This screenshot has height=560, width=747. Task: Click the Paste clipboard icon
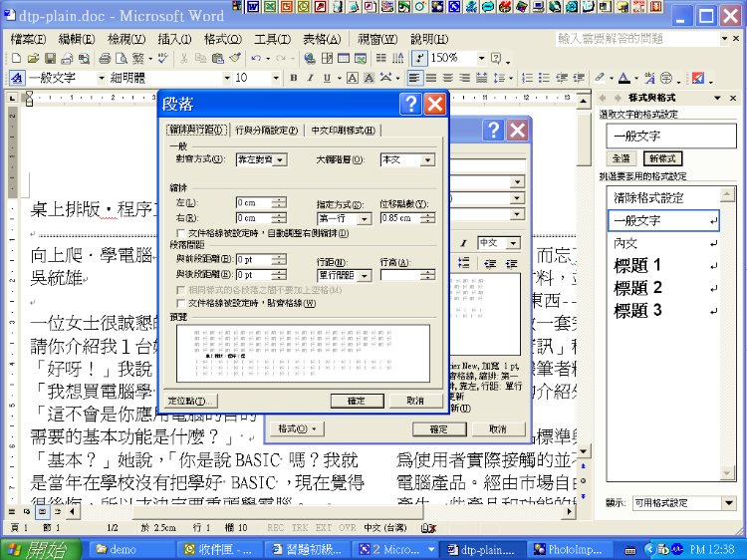pyautogui.click(x=218, y=58)
